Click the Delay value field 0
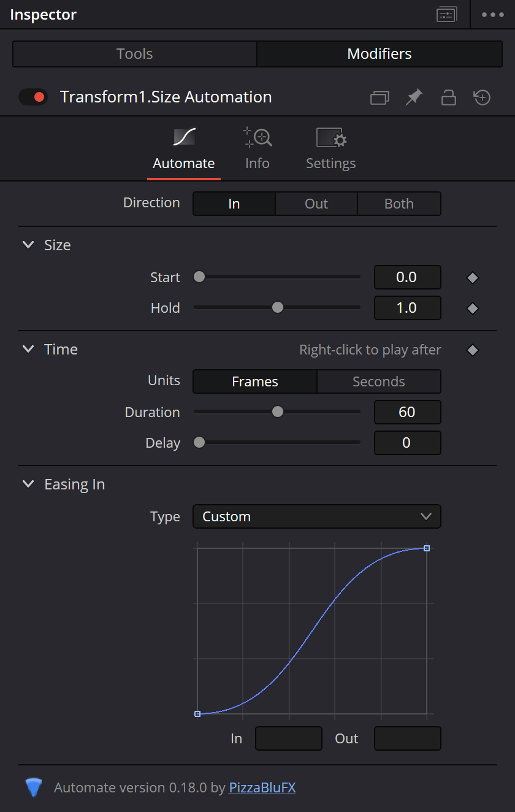The image size is (515, 812). [408, 443]
